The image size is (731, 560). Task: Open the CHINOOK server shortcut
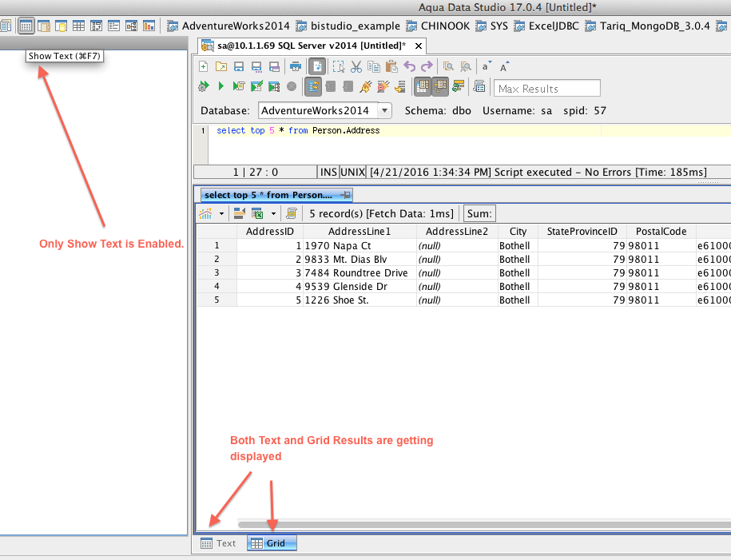[x=439, y=26]
